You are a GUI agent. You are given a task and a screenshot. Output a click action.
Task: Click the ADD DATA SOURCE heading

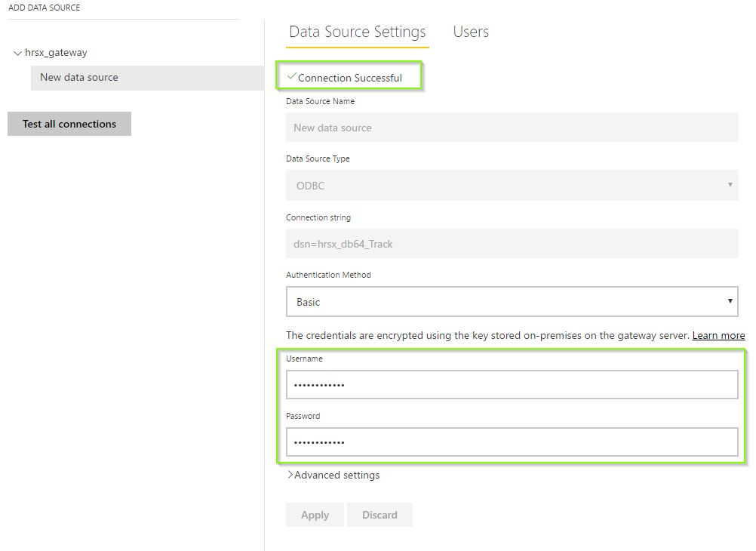tap(44, 8)
